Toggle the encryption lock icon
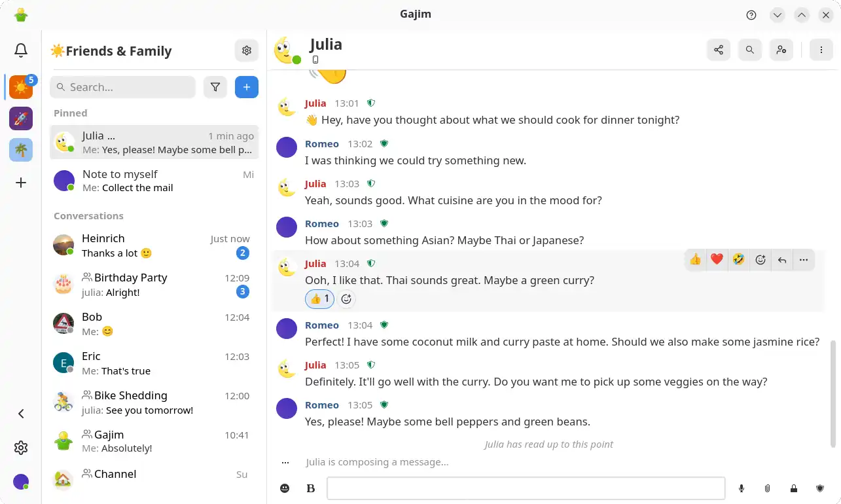Image resolution: width=841 pixels, height=504 pixels. [794, 488]
